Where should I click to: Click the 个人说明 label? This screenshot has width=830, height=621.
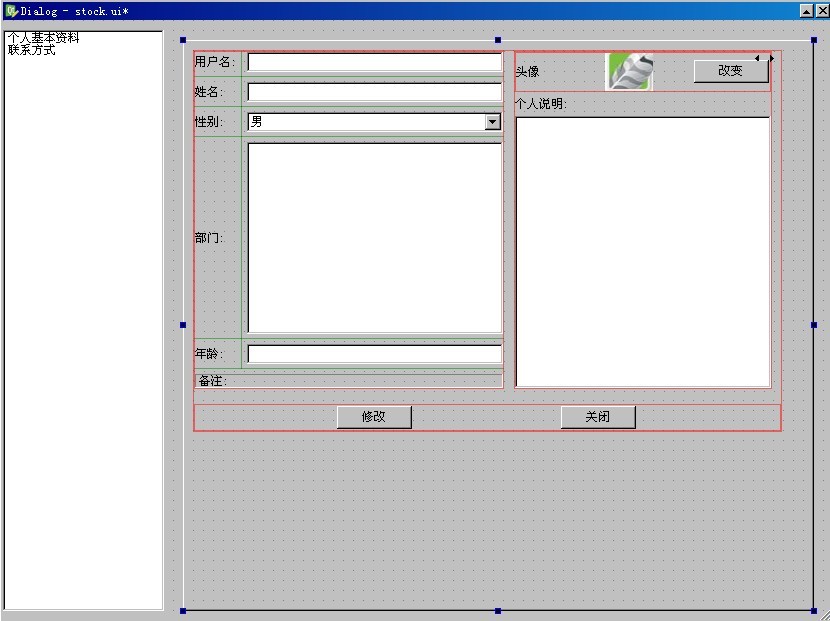[541, 104]
